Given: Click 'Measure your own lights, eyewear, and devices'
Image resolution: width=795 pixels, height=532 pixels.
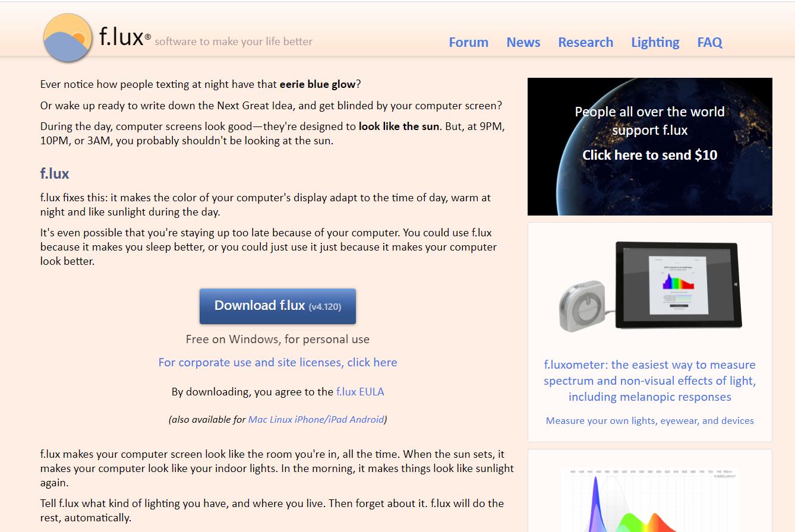Looking at the screenshot, I should pos(649,420).
